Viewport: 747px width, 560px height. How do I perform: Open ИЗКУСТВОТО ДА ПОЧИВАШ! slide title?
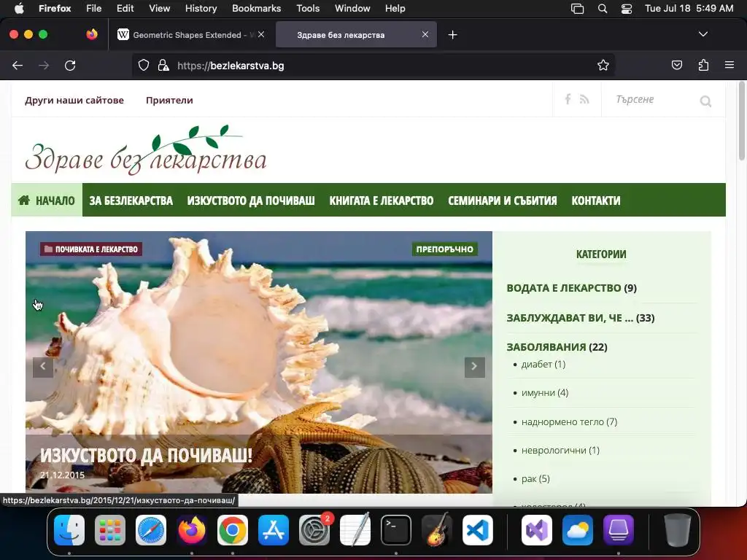pyautogui.click(x=146, y=455)
